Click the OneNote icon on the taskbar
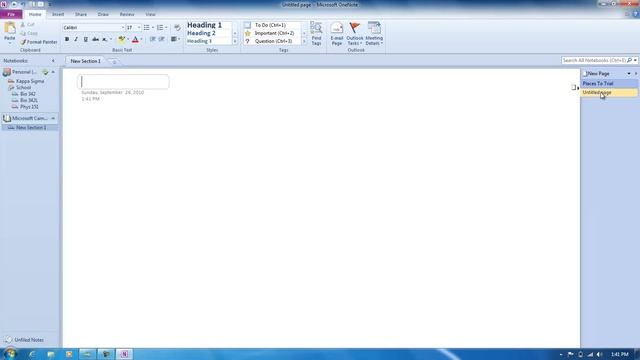Viewport: 640px width, 360px height. click(124, 354)
